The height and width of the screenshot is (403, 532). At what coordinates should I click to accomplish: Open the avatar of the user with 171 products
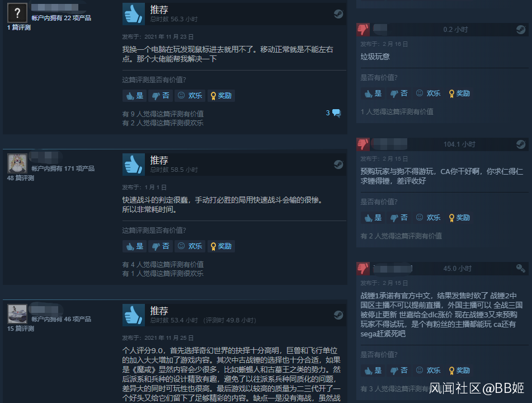17,163
